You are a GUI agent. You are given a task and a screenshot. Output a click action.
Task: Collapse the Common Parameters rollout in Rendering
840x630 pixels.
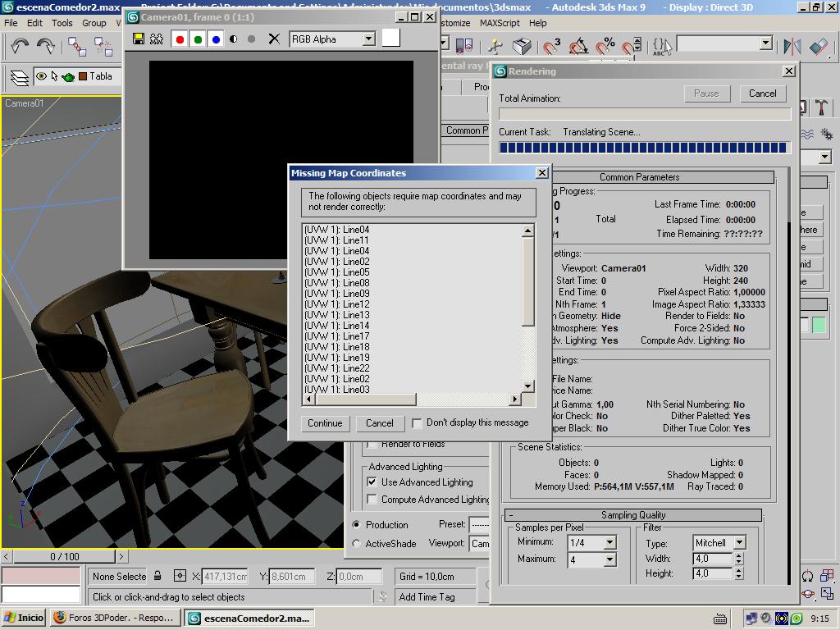(661, 177)
